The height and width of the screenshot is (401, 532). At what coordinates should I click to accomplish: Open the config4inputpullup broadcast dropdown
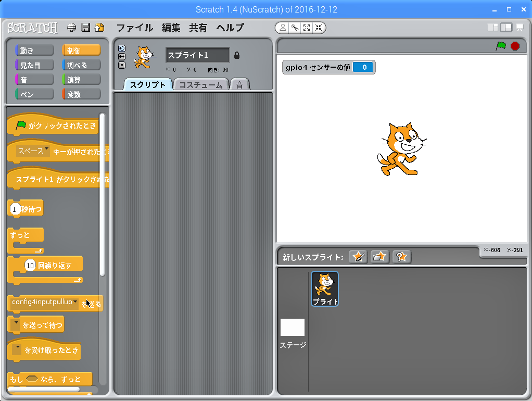(x=44, y=302)
